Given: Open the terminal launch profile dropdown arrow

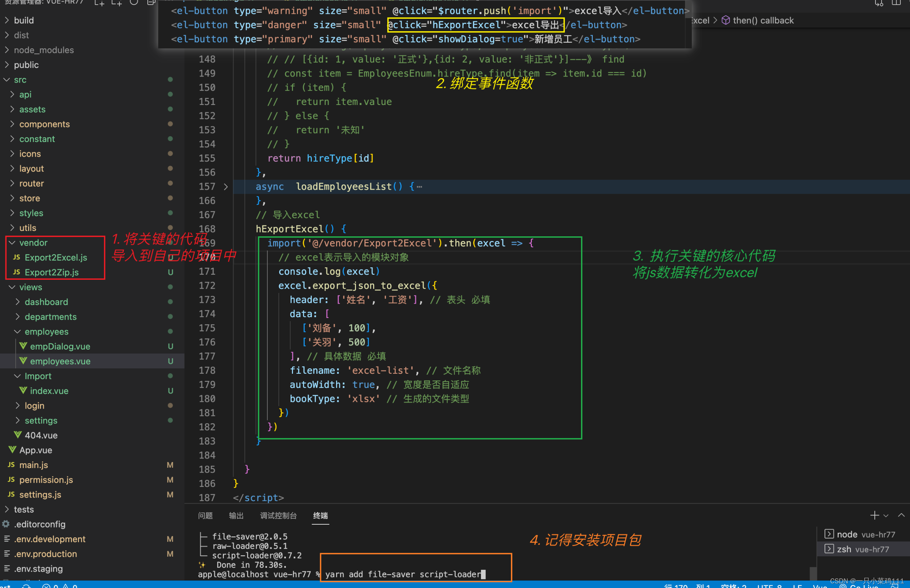Looking at the screenshot, I should point(886,516).
